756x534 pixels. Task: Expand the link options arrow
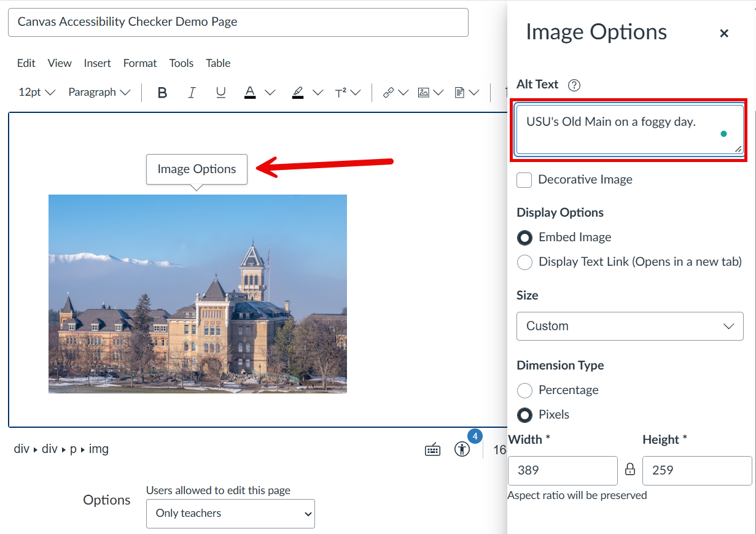[403, 93]
